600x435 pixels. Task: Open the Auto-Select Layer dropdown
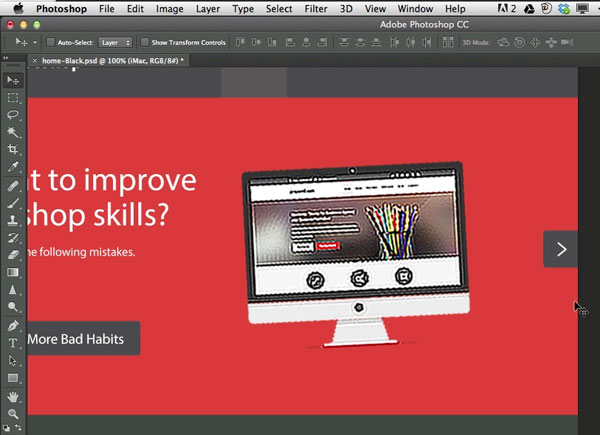tap(115, 43)
